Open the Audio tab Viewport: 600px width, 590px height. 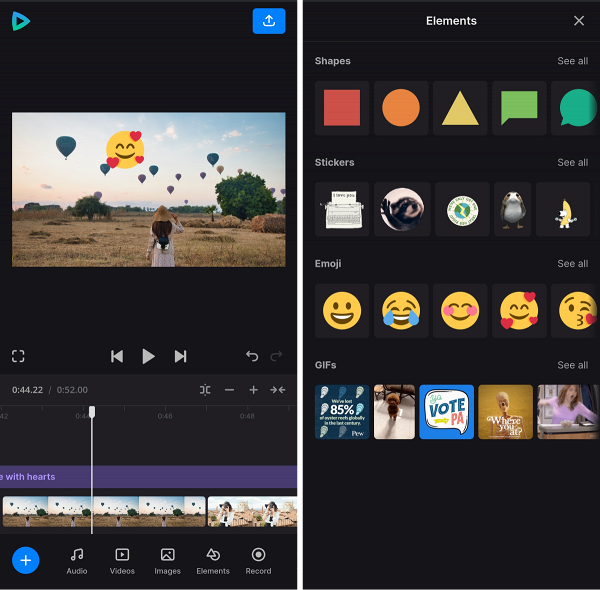pyautogui.click(x=77, y=561)
